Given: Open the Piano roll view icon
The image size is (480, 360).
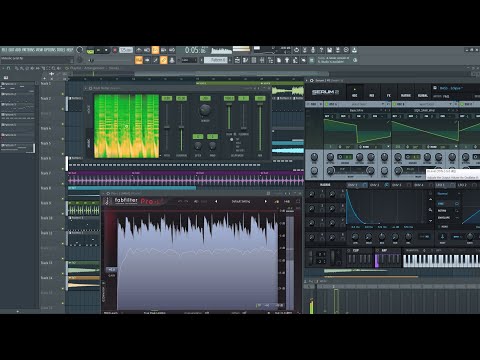Looking at the screenshot, I should point(245,60).
